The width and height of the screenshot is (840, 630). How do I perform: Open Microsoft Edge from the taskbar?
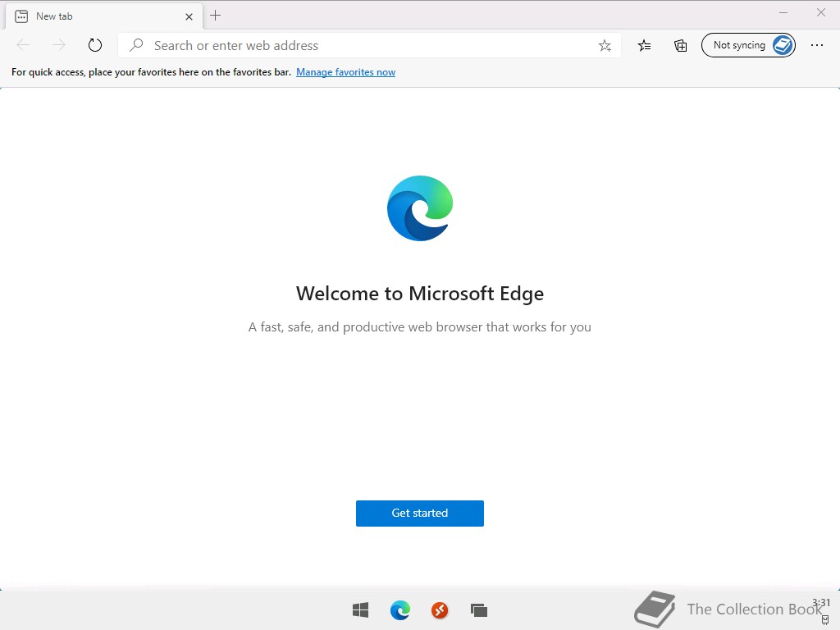pos(400,610)
